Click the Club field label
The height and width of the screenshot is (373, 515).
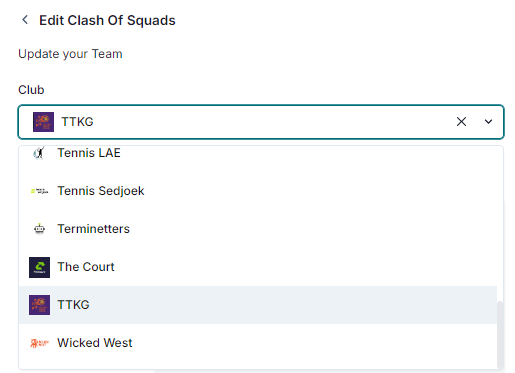[x=31, y=90]
